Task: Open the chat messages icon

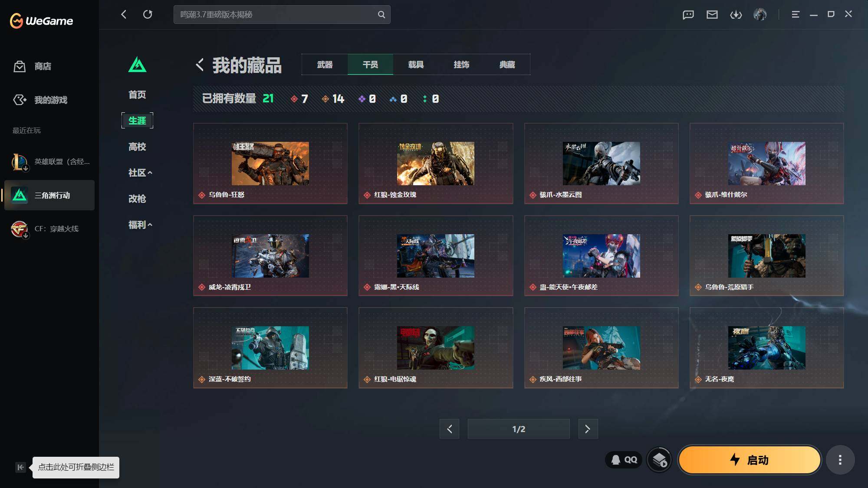Action: click(688, 15)
